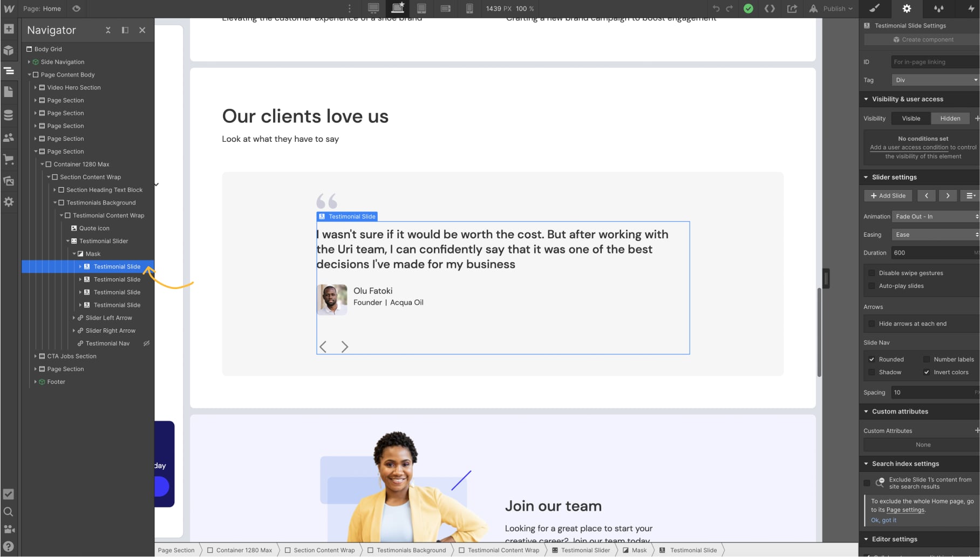Switch to the element Settings gear tab
Screen dimensions: 980x557
coord(907,9)
